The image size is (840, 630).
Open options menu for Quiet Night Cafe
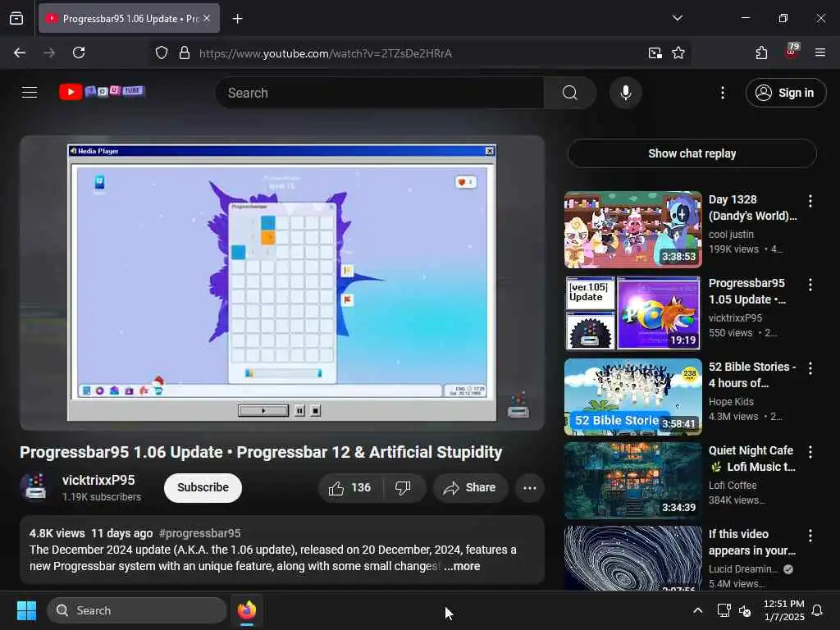tap(810, 452)
